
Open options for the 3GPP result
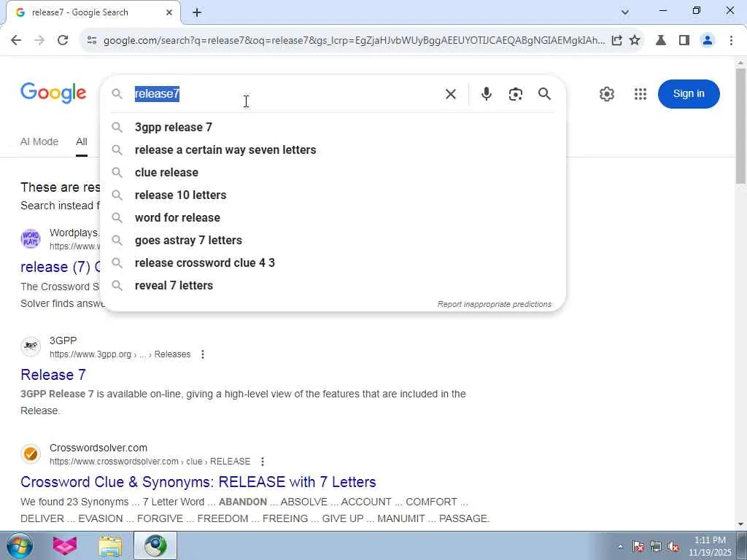pos(203,354)
